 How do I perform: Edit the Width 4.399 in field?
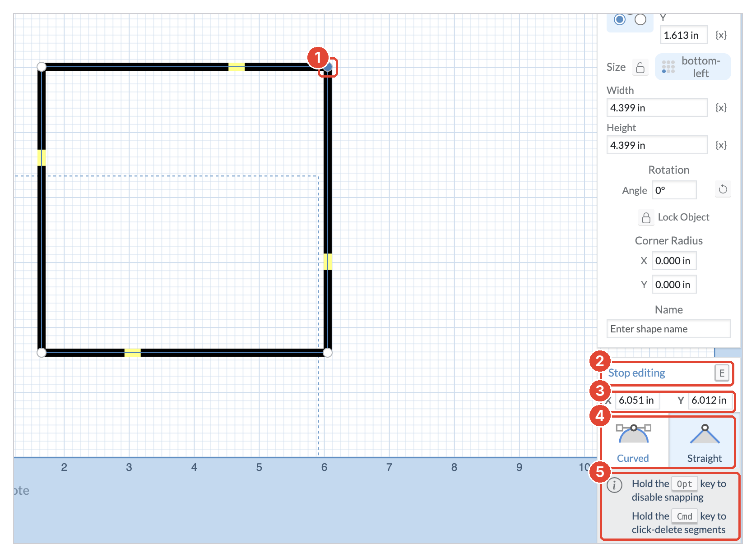point(657,108)
